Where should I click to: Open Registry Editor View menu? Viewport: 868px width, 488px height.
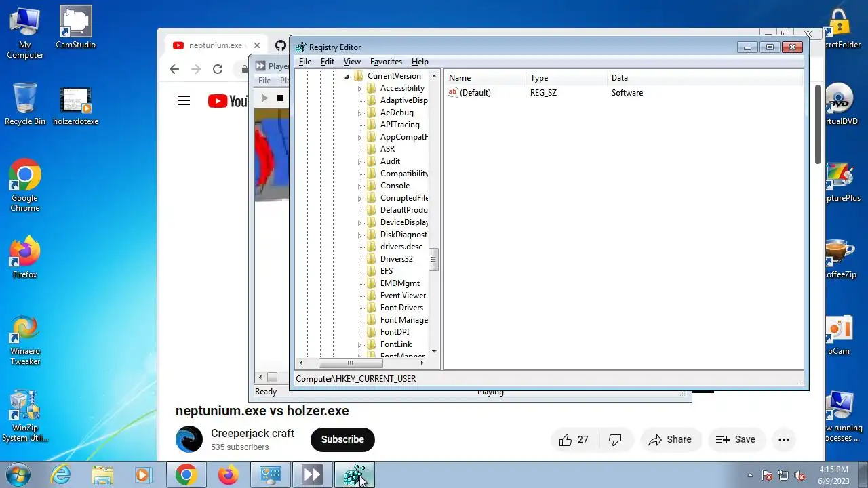coord(352,62)
